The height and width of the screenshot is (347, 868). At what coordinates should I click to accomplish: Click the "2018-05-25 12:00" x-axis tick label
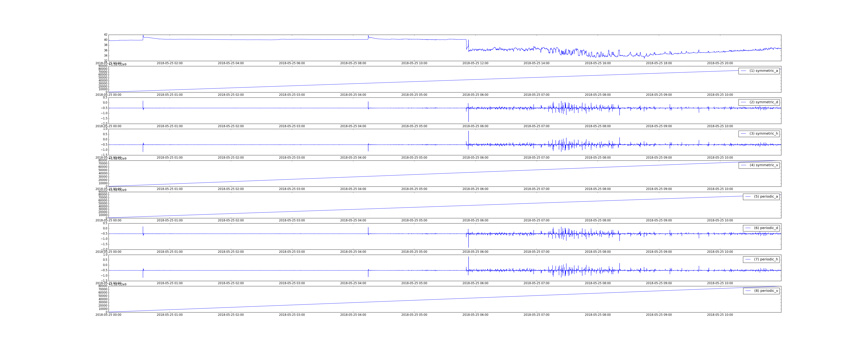475,63
